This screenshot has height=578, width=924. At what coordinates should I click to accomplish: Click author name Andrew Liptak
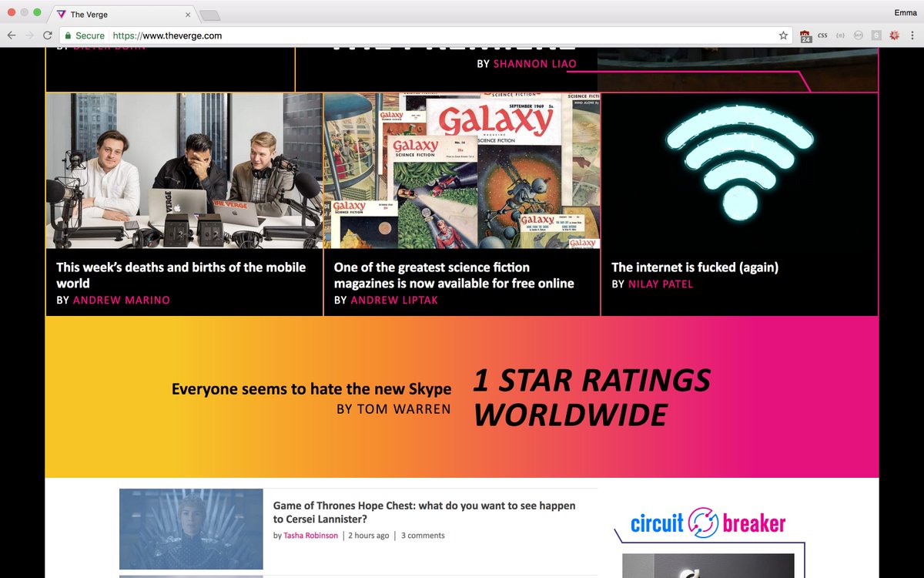point(394,300)
